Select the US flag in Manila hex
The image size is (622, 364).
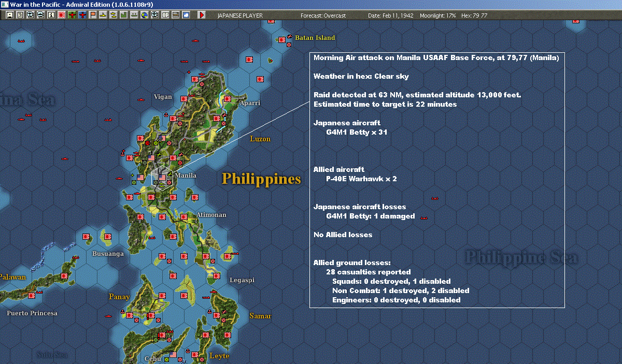[162, 178]
